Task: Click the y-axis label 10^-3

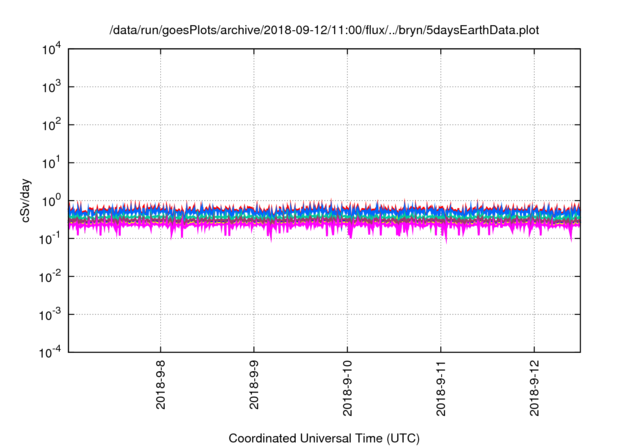Action: [x=51, y=315]
